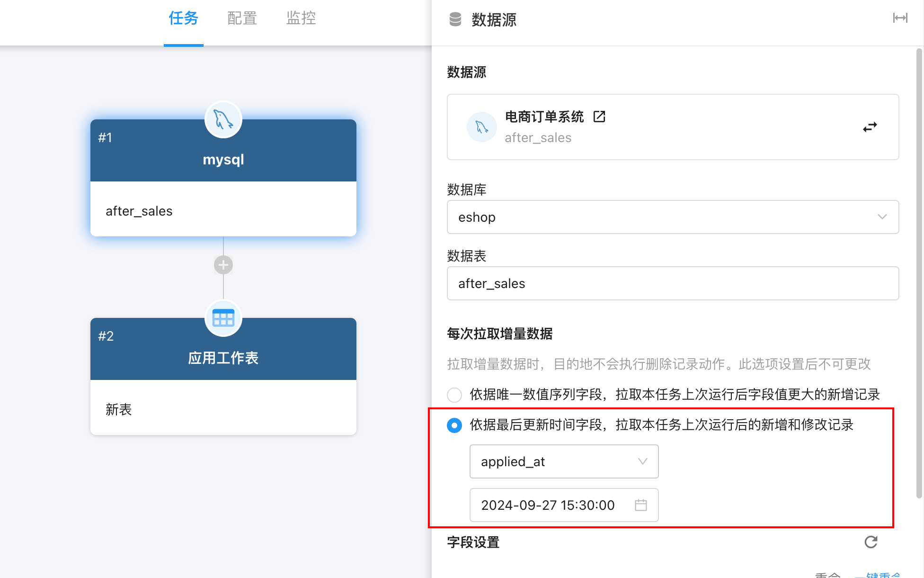Click the panel width expand icon
Image resolution: width=924 pixels, height=578 pixels.
(x=900, y=18)
